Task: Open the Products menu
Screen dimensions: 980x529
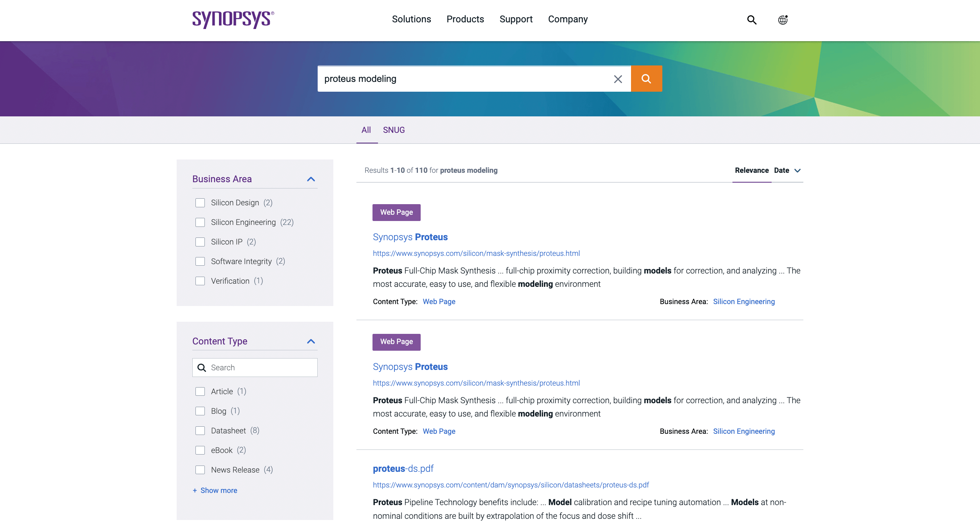Action: [x=465, y=19]
